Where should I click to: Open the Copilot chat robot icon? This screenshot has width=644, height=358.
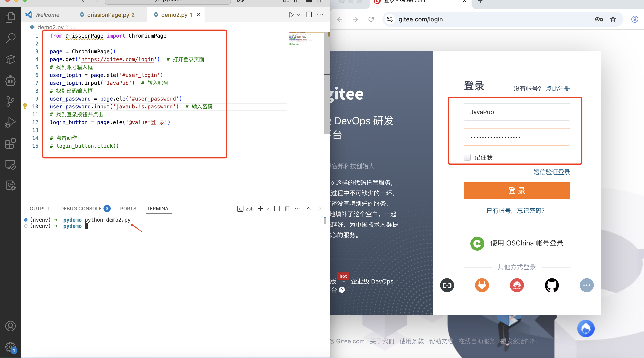click(10, 80)
